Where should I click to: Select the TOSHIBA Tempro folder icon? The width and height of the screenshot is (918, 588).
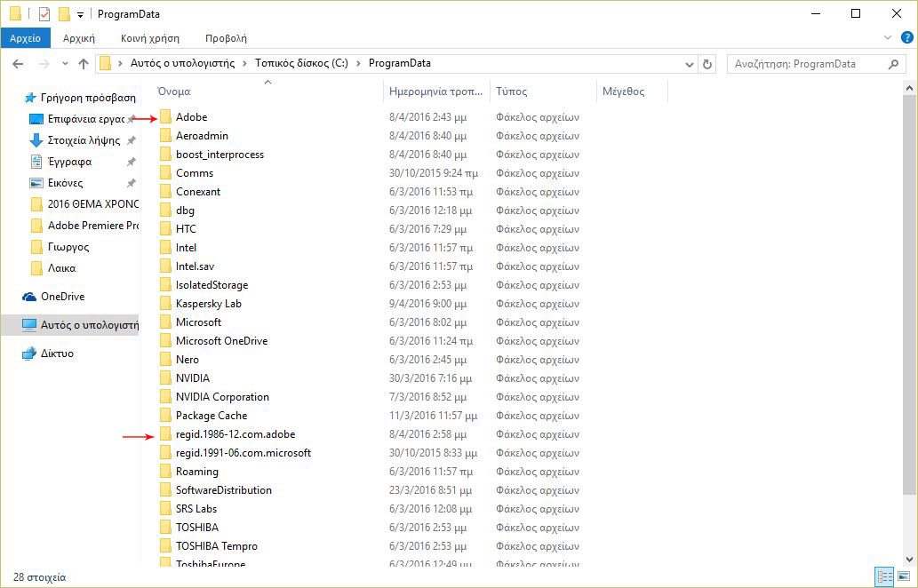coord(165,546)
